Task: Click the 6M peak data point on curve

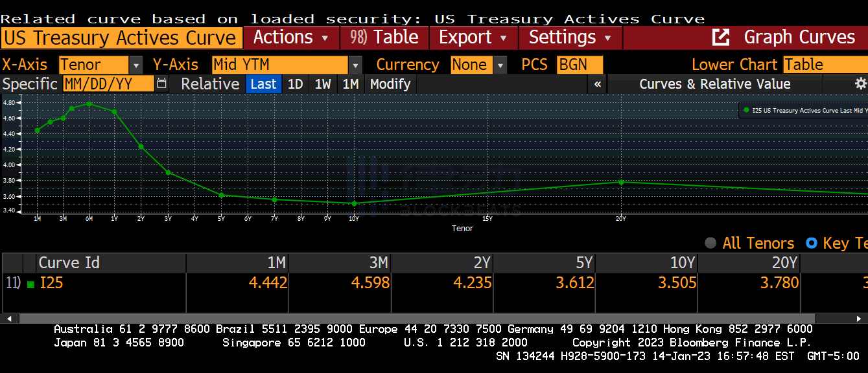Action: 89,104
